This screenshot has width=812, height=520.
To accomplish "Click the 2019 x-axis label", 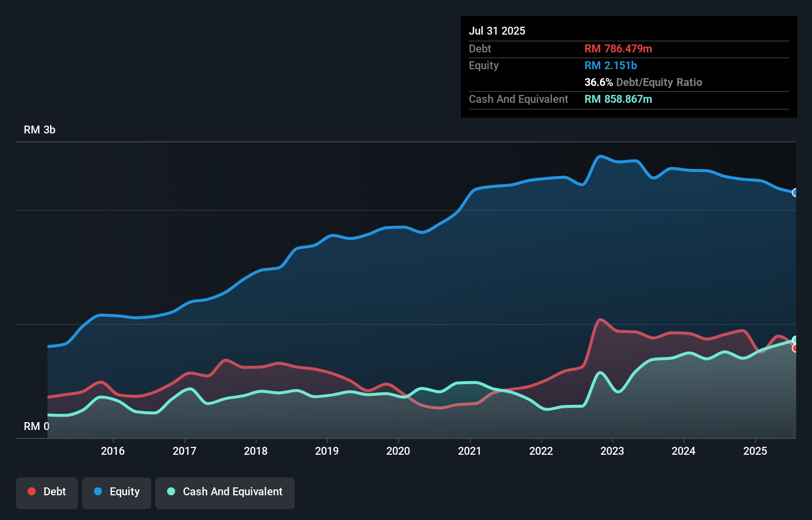I will (327, 451).
